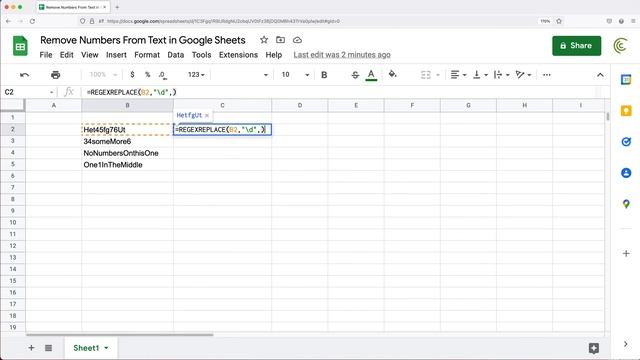Add a new sheet
This screenshot has height=360, width=640.
coord(31,348)
